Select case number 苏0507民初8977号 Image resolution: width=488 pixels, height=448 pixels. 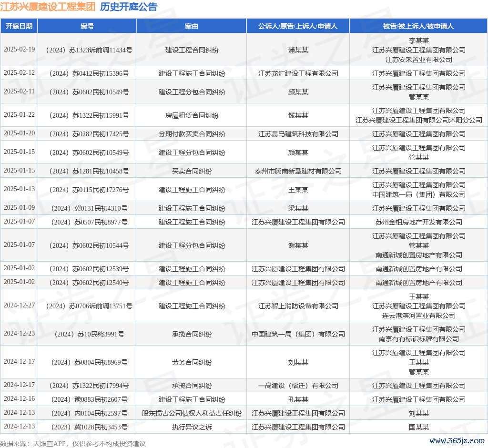(x=89, y=222)
